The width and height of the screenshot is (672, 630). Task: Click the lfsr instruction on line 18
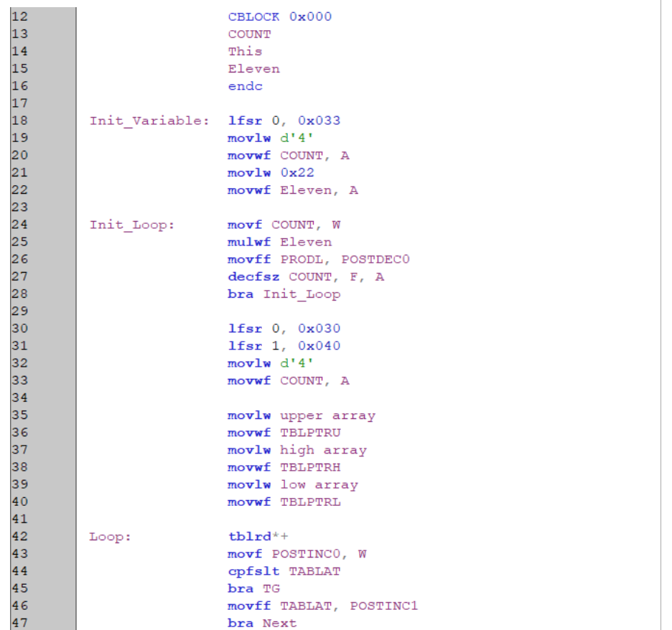tap(244, 121)
